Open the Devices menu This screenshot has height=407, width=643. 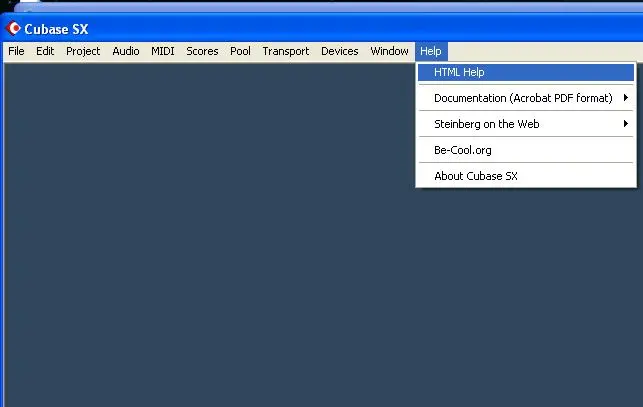[x=340, y=51]
